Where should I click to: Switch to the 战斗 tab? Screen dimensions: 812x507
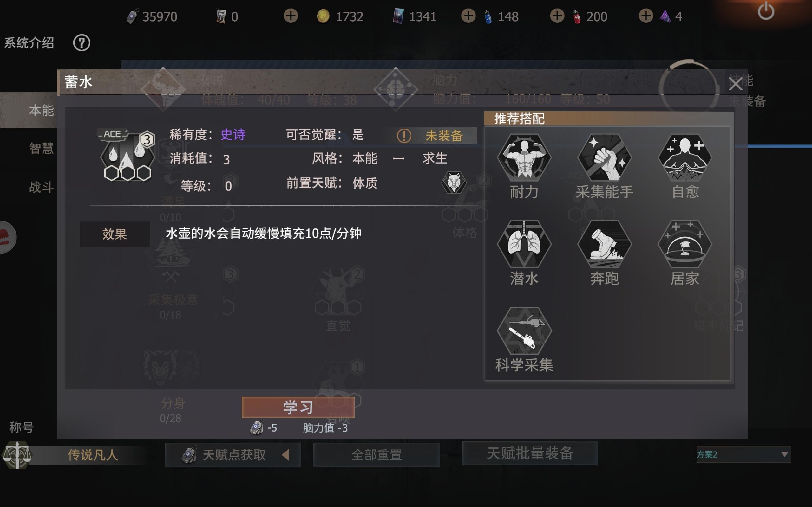click(41, 187)
